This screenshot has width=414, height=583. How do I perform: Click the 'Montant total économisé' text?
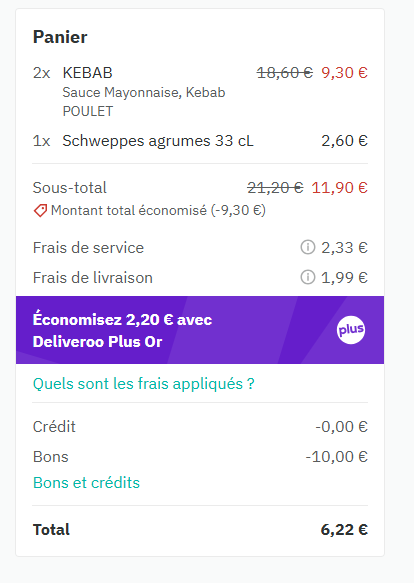pyautogui.click(x=158, y=210)
